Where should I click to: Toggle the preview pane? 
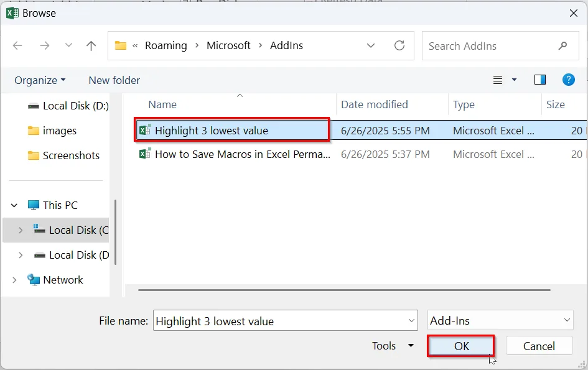pos(539,80)
